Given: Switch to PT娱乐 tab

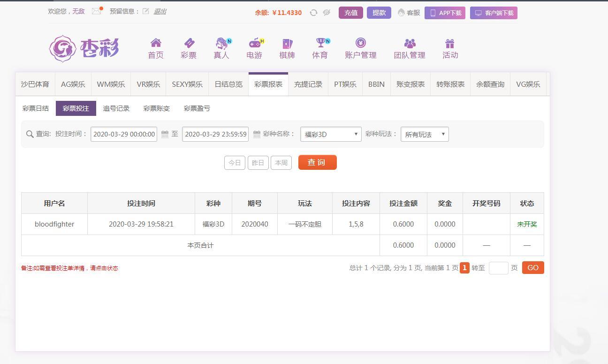Looking at the screenshot, I should click(x=345, y=84).
